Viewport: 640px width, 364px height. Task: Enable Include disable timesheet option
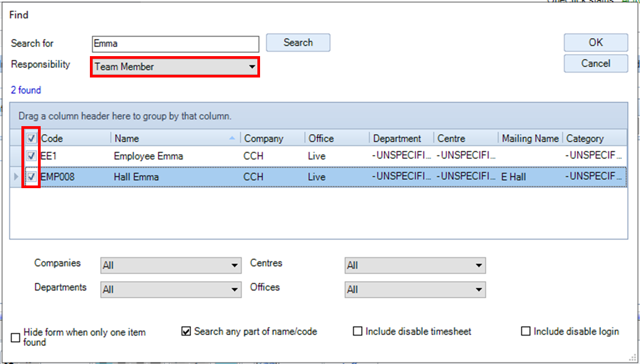[x=357, y=331]
